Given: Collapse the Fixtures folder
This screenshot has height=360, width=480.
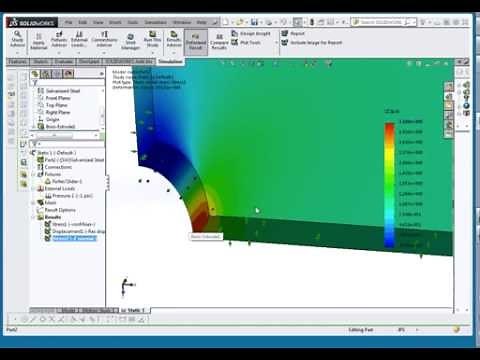Looking at the screenshot, I should pyautogui.click(x=33, y=174).
